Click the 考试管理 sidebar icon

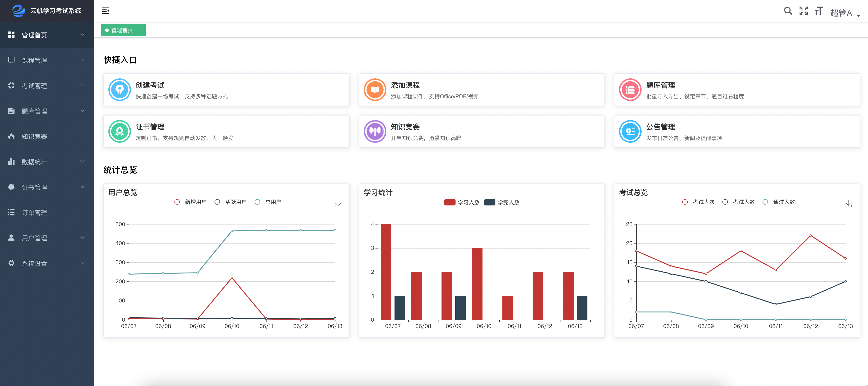tap(12, 86)
